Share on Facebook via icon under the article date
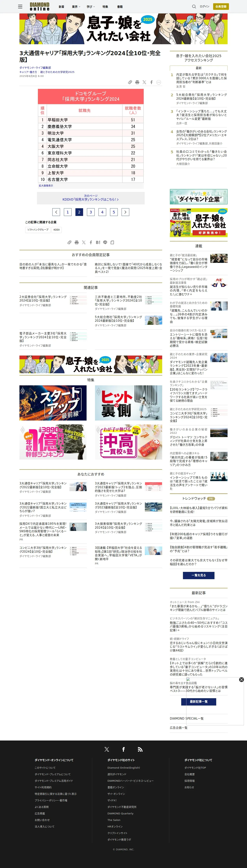Screen dimensions: 247x868 coord(151,82)
